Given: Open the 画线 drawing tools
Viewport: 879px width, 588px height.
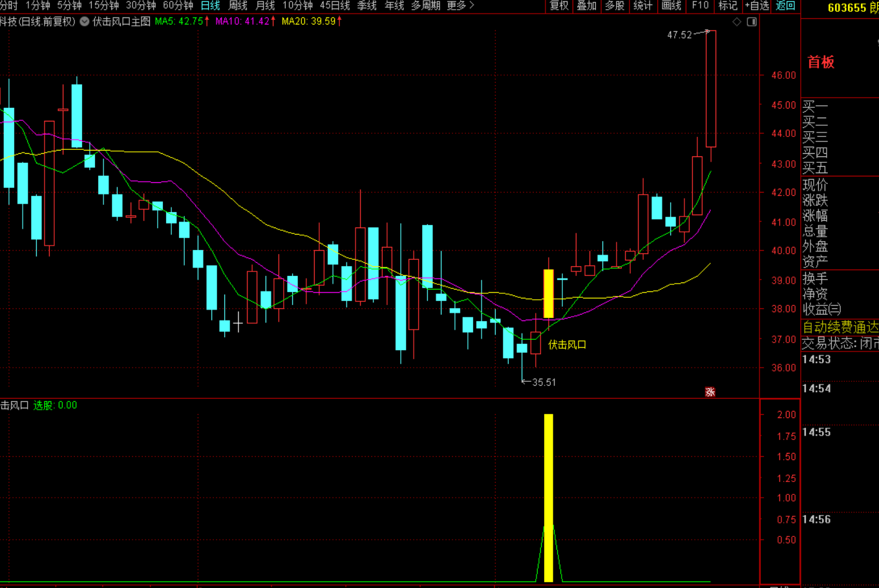Looking at the screenshot, I should point(672,6).
